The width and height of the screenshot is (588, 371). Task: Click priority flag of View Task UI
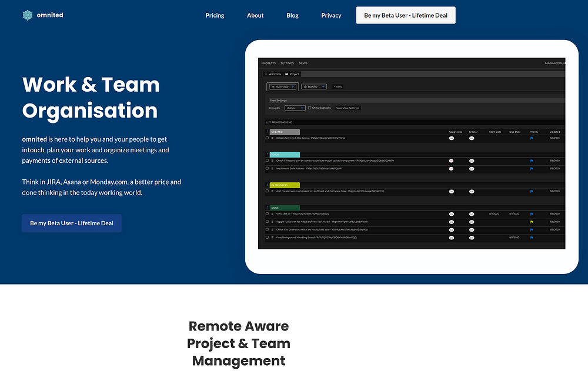pos(532,214)
